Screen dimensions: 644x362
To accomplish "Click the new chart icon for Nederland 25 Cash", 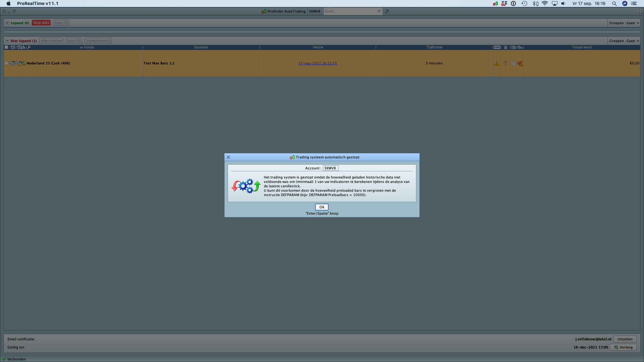I will point(13,63).
